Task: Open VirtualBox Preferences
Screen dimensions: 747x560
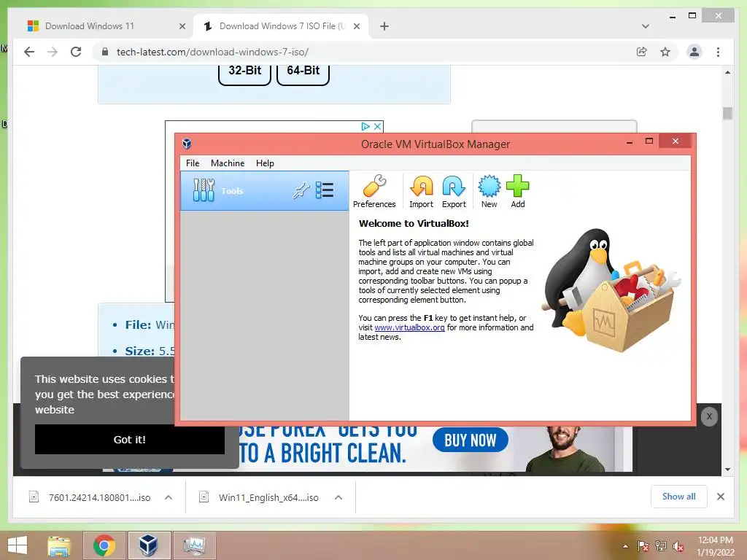Action: point(374,192)
